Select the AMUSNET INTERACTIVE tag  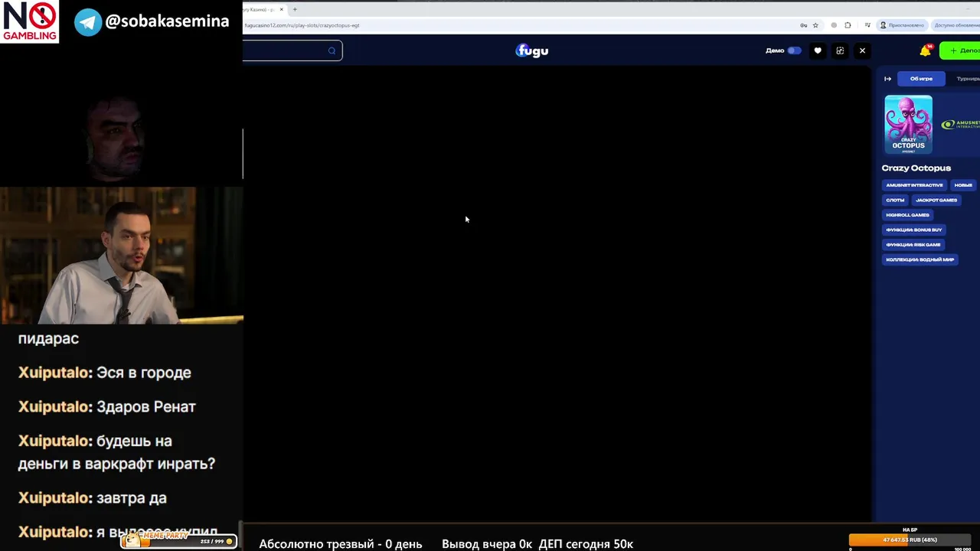click(914, 185)
